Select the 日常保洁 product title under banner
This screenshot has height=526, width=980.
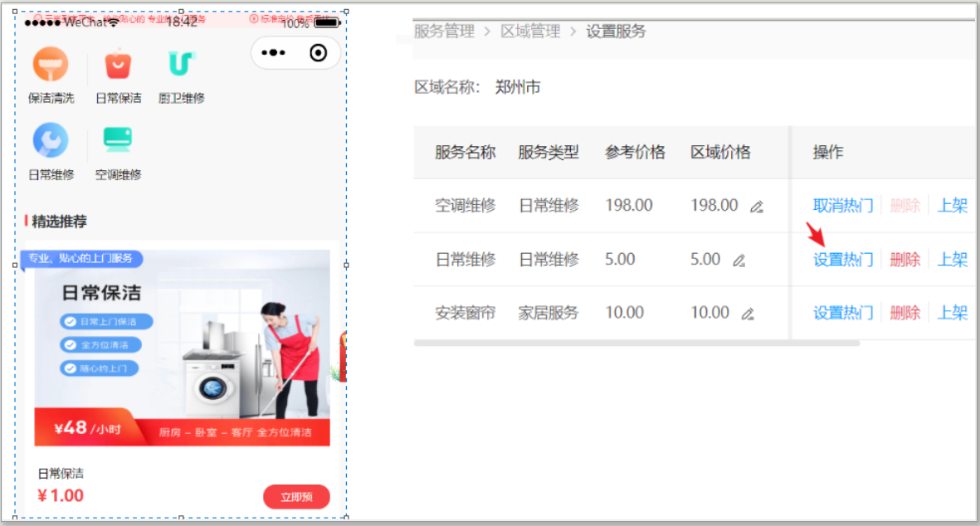61,474
